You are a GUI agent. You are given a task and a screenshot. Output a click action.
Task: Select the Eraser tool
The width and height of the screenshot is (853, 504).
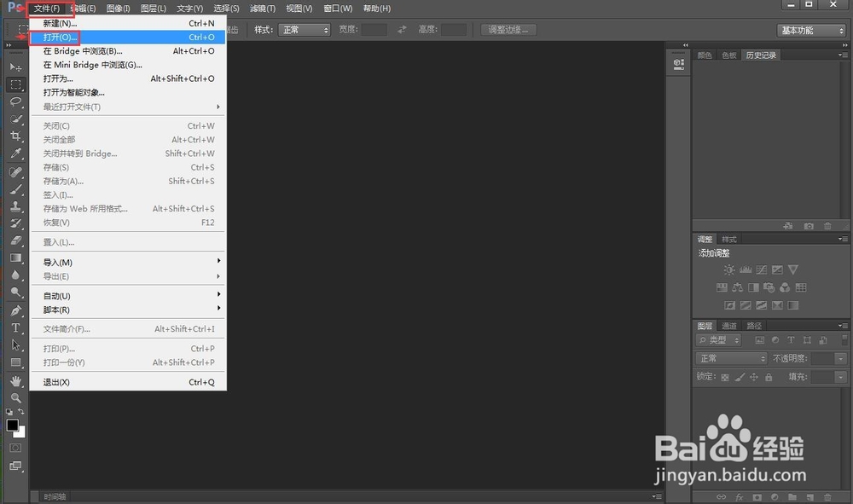pyautogui.click(x=15, y=240)
